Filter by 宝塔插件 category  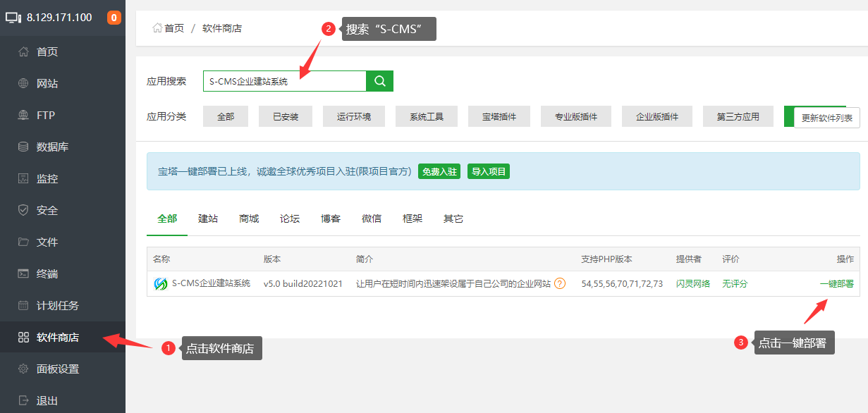click(499, 116)
